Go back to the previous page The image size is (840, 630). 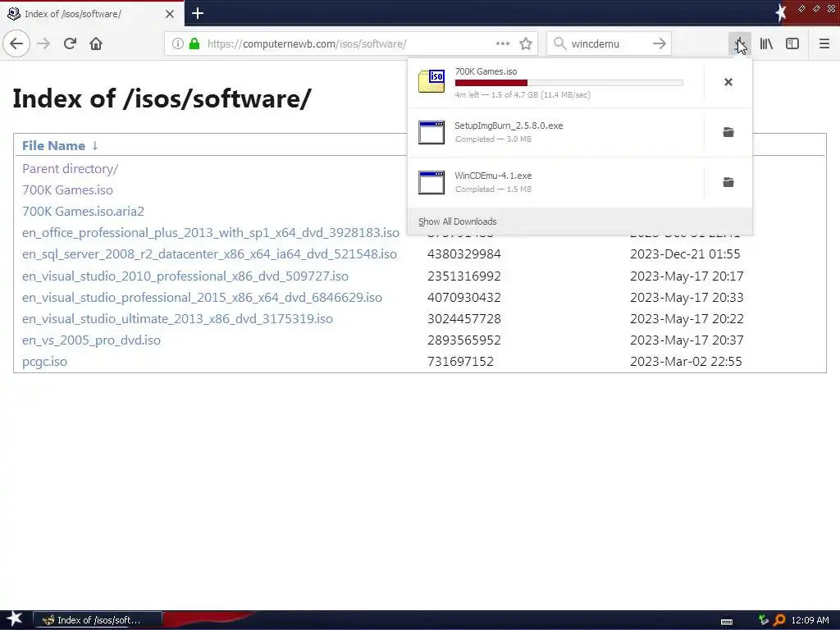[x=16, y=43]
